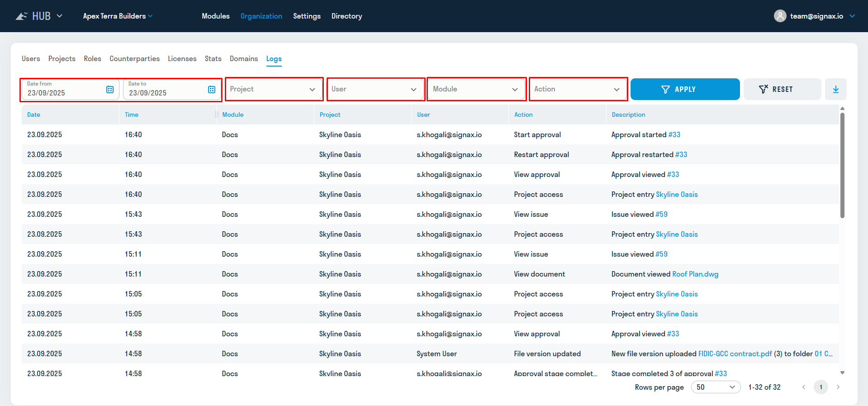
Task: Switch to the Counterparties tab
Action: coord(135,59)
